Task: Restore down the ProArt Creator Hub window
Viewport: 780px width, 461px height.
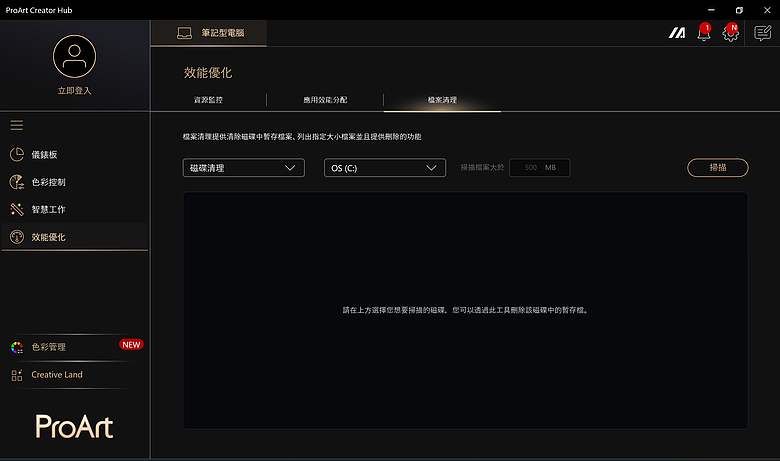Action: tap(739, 10)
